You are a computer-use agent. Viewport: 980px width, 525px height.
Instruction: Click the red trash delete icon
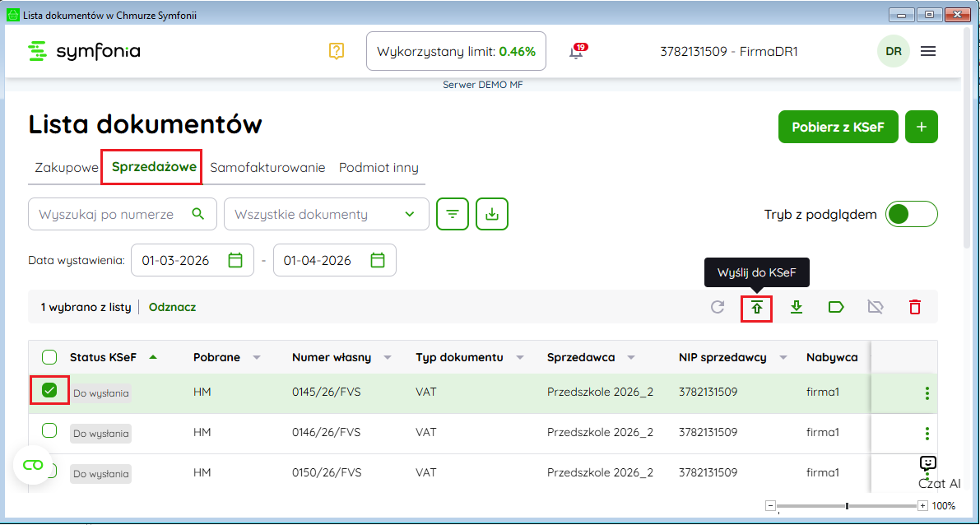[915, 307]
